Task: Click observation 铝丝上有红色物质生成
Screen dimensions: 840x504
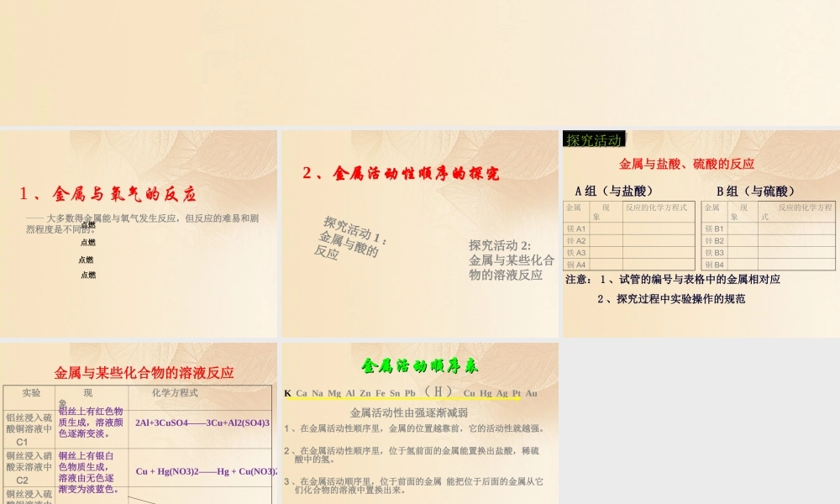Action: tap(91, 422)
